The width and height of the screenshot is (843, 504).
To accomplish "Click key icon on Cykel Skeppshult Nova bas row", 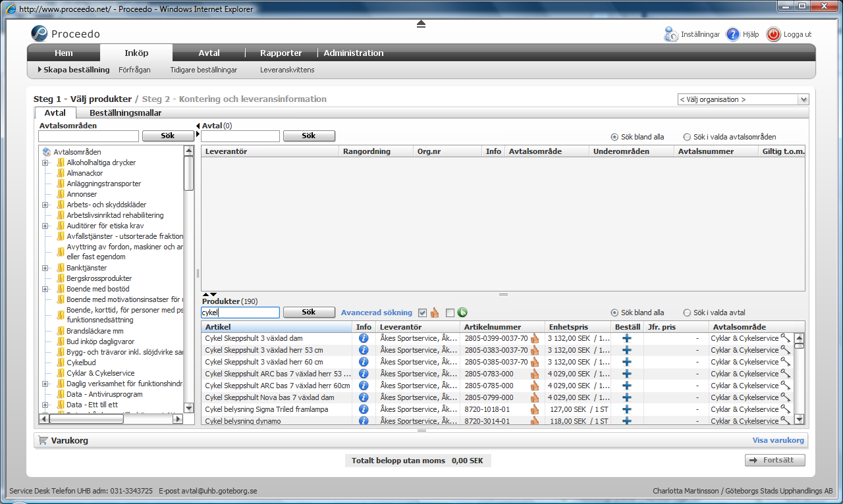I will [x=786, y=397].
